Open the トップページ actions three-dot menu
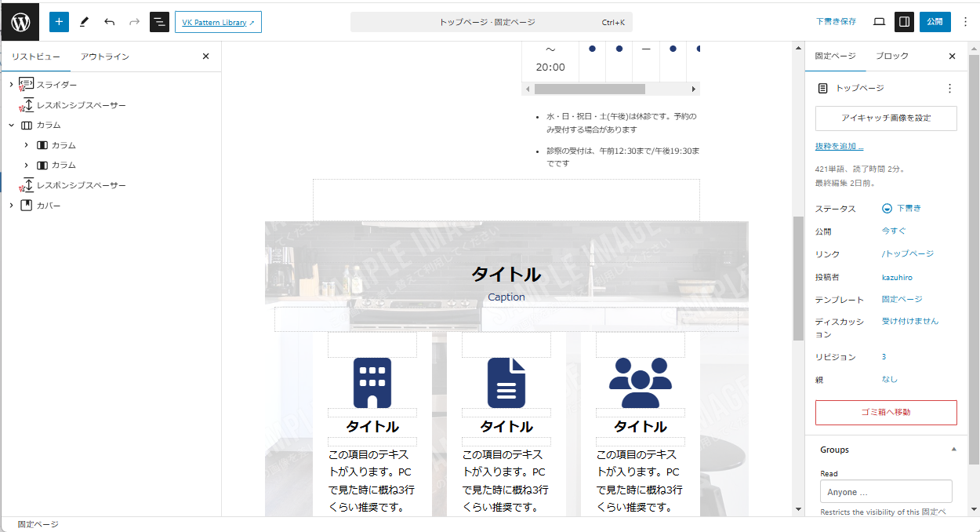The width and height of the screenshot is (980, 532). click(949, 89)
